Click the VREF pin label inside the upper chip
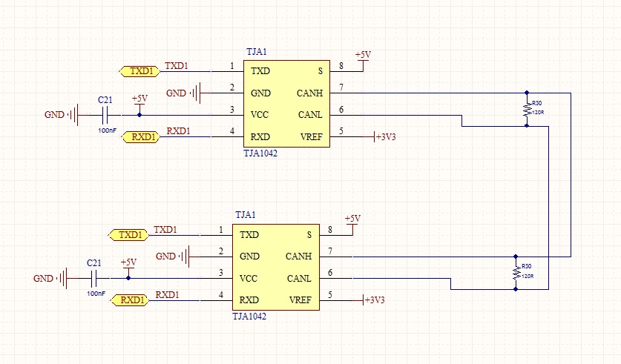This screenshot has height=364, width=621. (x=312, y=137)
